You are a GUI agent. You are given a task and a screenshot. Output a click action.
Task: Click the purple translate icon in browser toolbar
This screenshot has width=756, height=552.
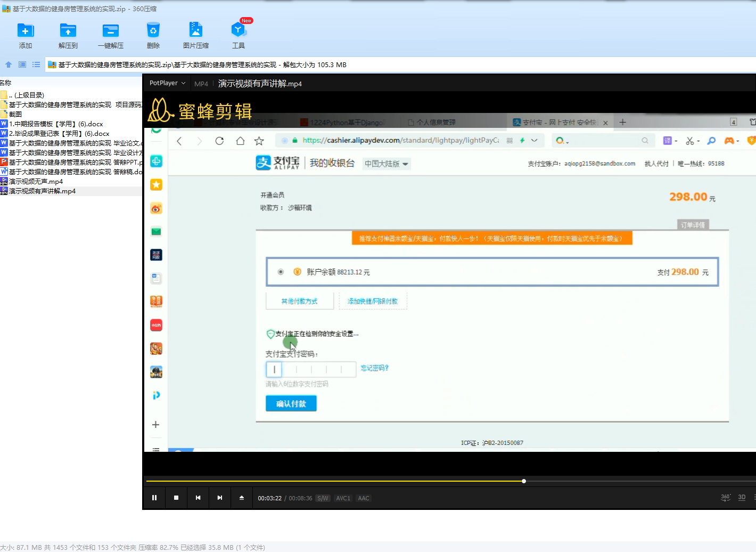[x=668, y=141]
